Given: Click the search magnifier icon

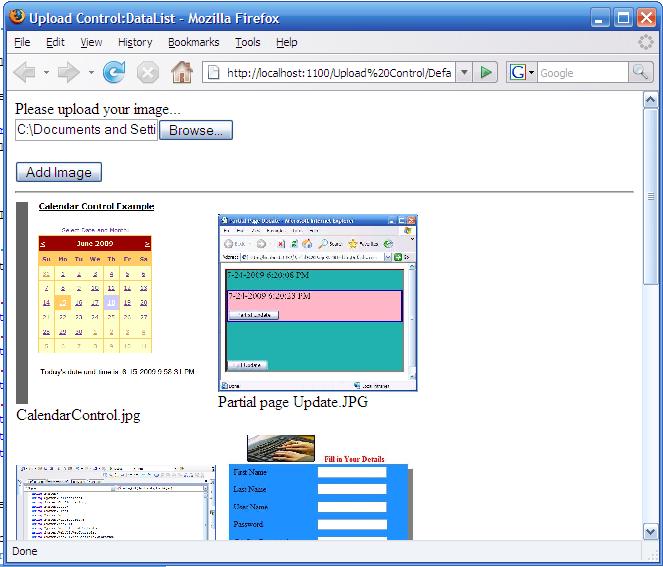Looking at the screenshot, I should pyautogui.click(x=640, y=73).
